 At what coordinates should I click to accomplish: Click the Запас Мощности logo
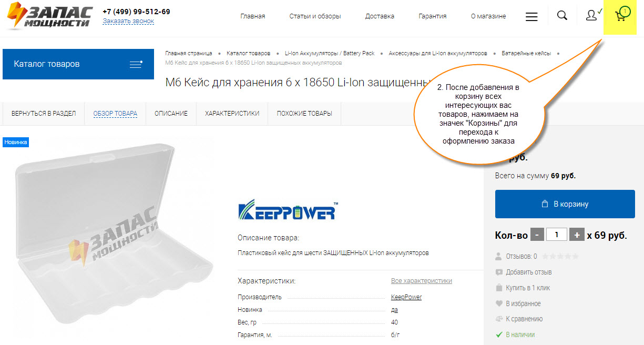click(x=50, y=16)
